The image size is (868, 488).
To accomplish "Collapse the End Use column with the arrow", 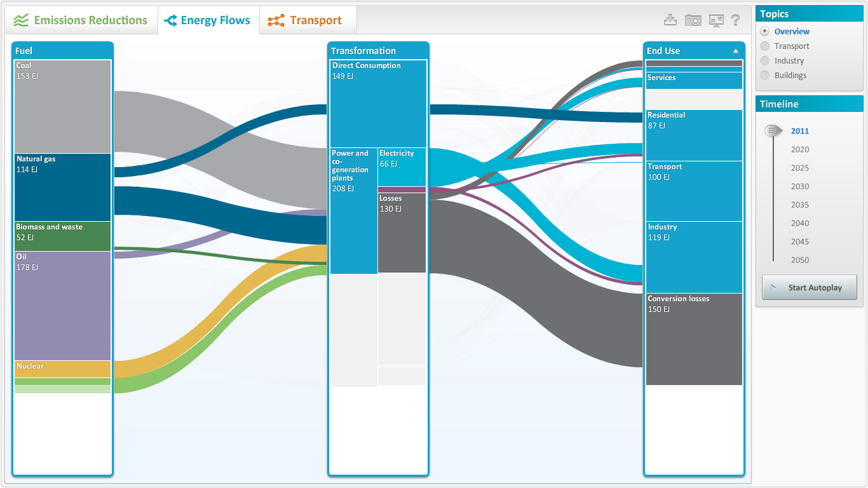I will tap(736, 51).
